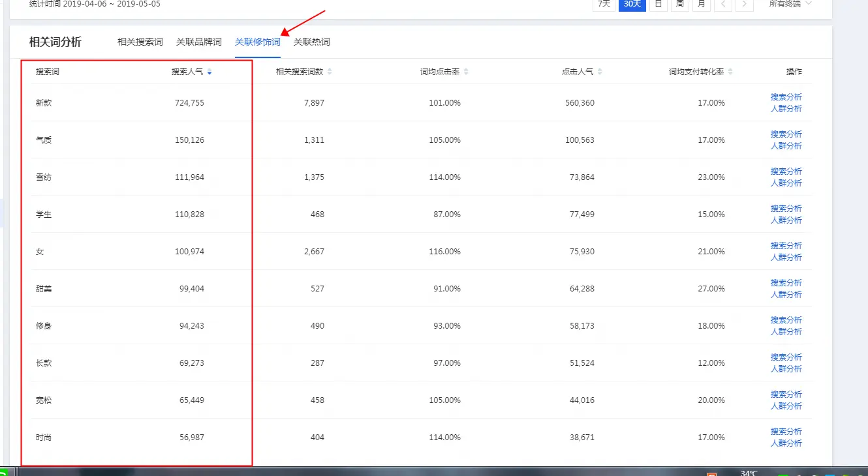This screenshot has width=868, height=476.
Task: Sort by 词均支付转化率 using its sort arrow
Action: tap(730, 72)
